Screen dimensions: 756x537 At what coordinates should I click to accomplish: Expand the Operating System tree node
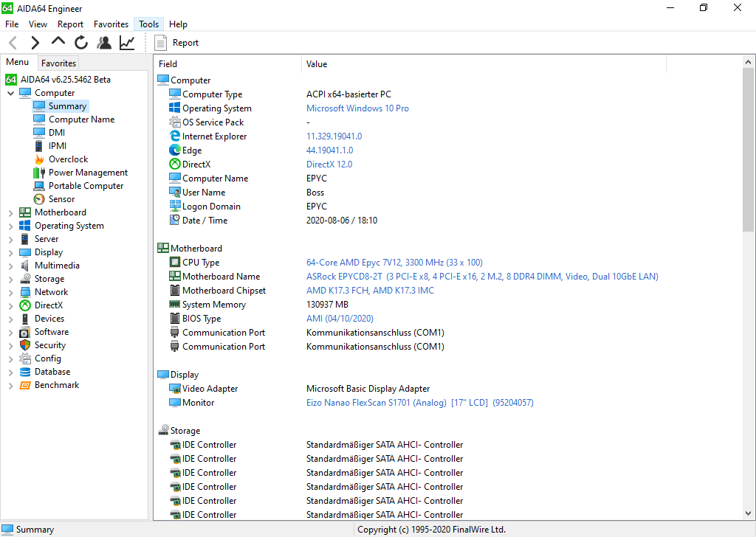[x=10, y=226]
